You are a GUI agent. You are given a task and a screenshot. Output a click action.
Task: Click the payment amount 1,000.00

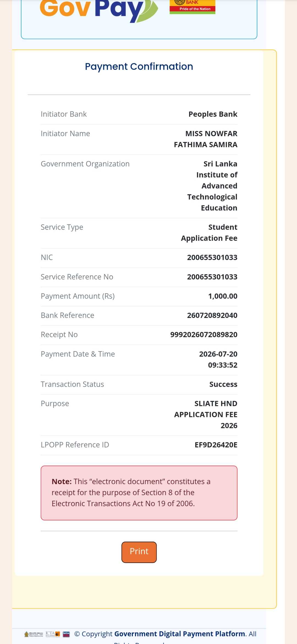point(223,296)
